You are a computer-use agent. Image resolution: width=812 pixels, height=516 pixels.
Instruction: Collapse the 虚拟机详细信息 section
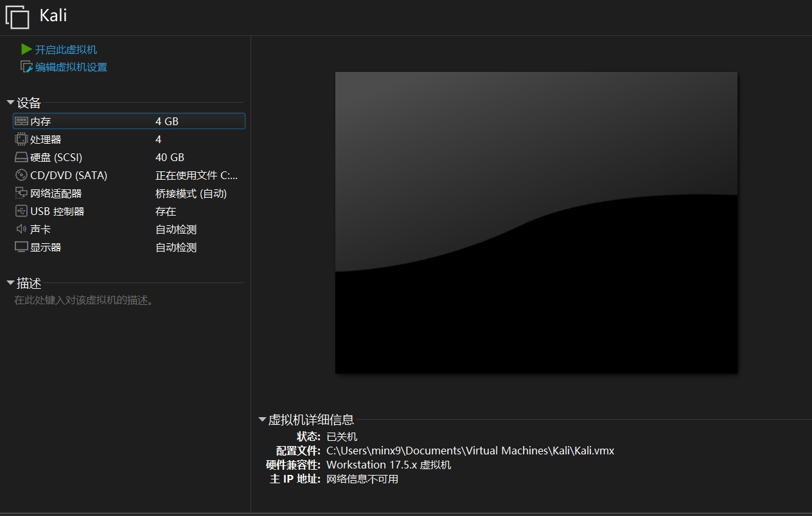click(262, 420)
